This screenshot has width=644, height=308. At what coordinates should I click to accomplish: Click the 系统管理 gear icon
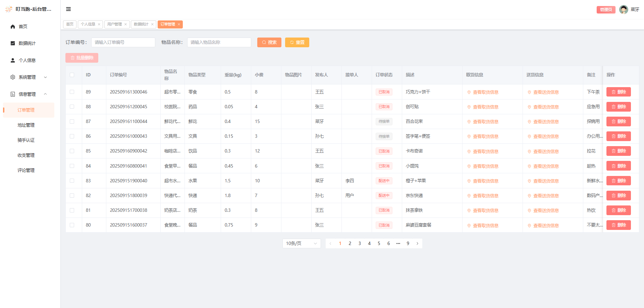coord(12,77)
